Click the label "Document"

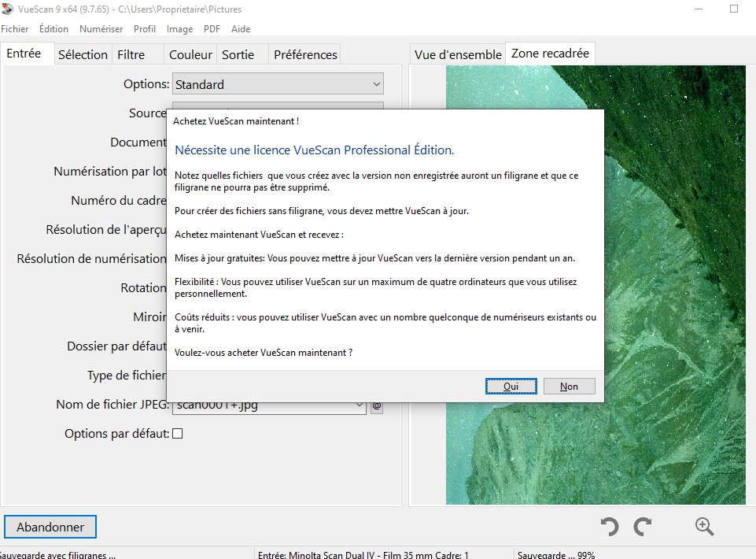point(138,143)
